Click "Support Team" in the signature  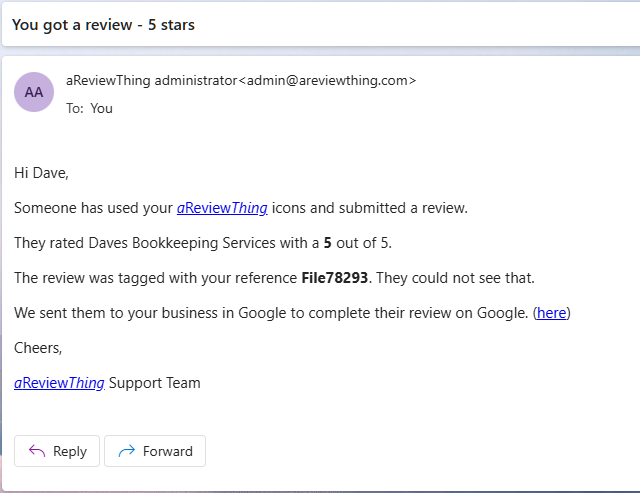pyautogui.click(x=154, y=382)
